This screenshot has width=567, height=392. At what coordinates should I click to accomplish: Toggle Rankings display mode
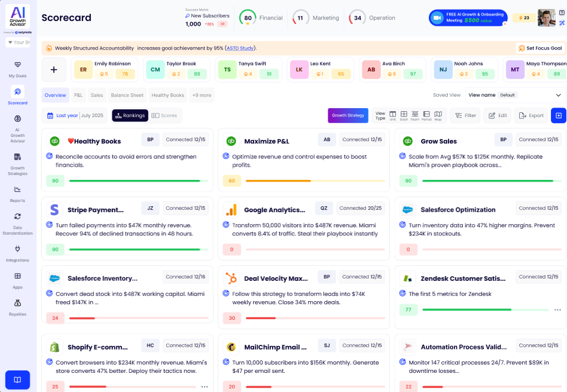(130, 115)
